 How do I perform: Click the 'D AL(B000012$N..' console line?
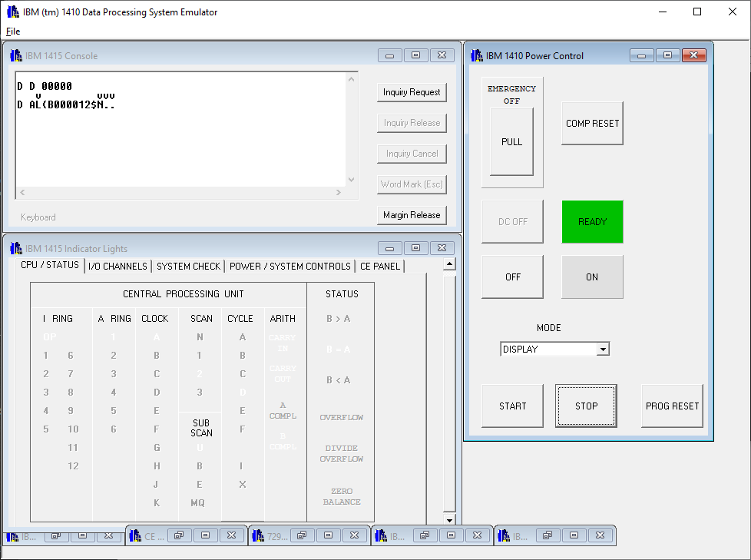pyautogui.click(x=66, y=104)
